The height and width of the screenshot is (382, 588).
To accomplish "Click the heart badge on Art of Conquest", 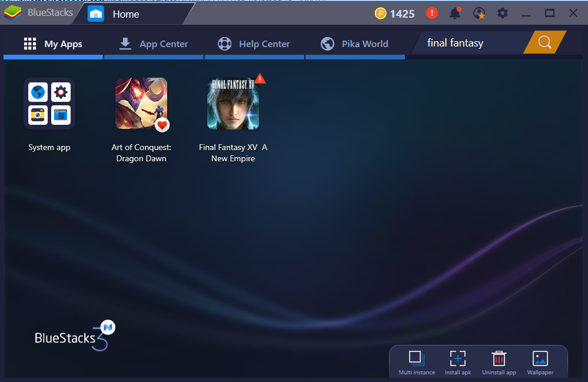I will [162, 125].
